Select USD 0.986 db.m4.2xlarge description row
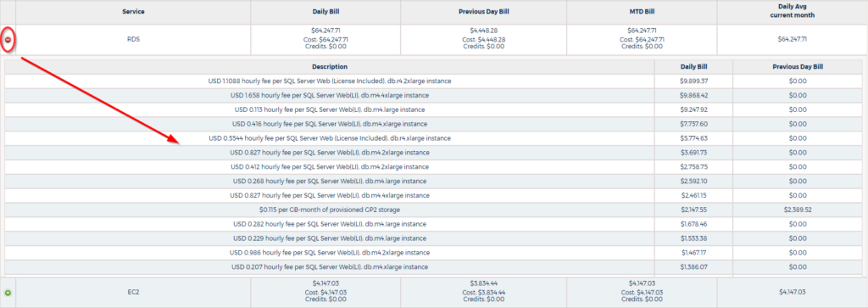868x308 pixels. coord(330,253)
